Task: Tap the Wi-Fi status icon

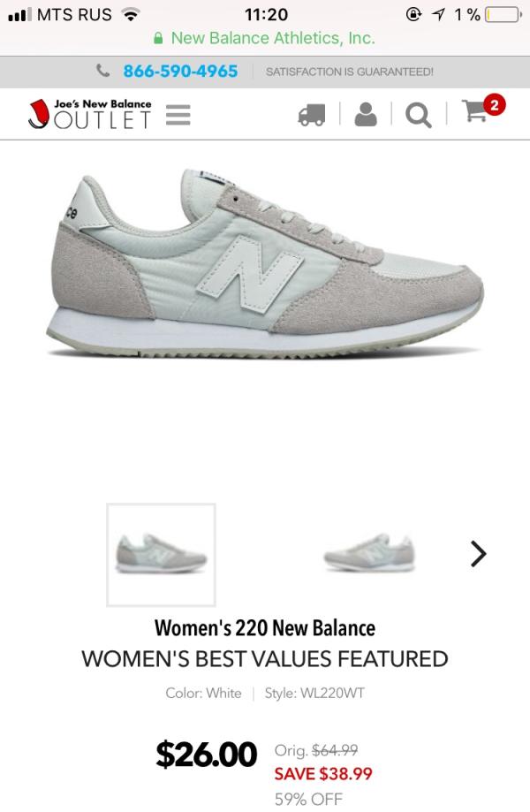Action: (132, 14)
